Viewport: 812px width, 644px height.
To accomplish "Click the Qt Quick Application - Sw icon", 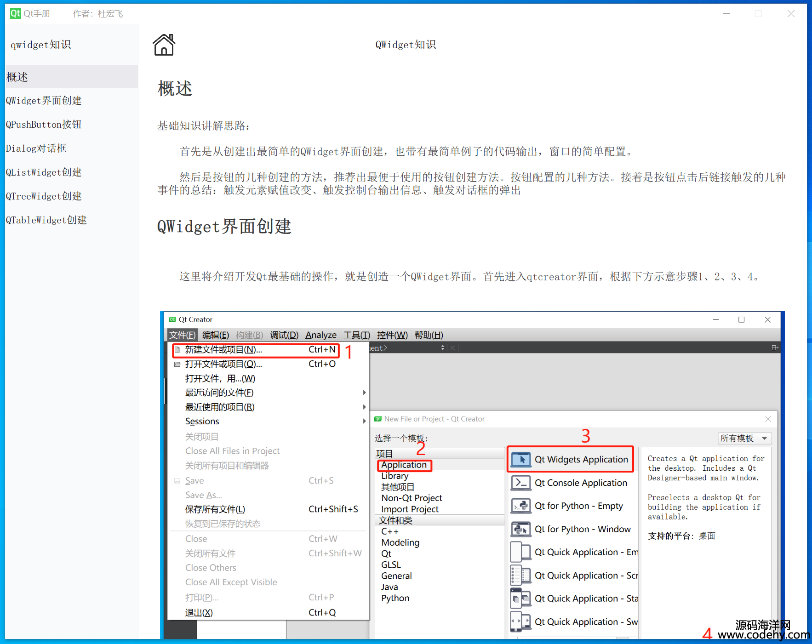I will (x=521, y=622).
